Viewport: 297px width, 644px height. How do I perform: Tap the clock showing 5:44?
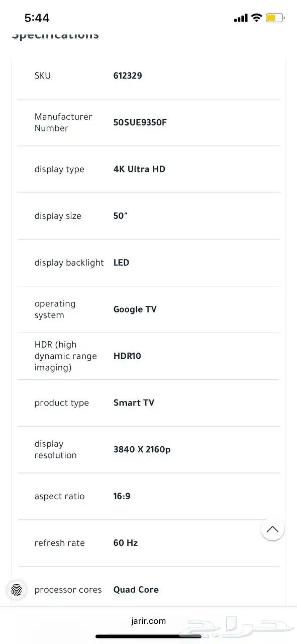(36, 17)
